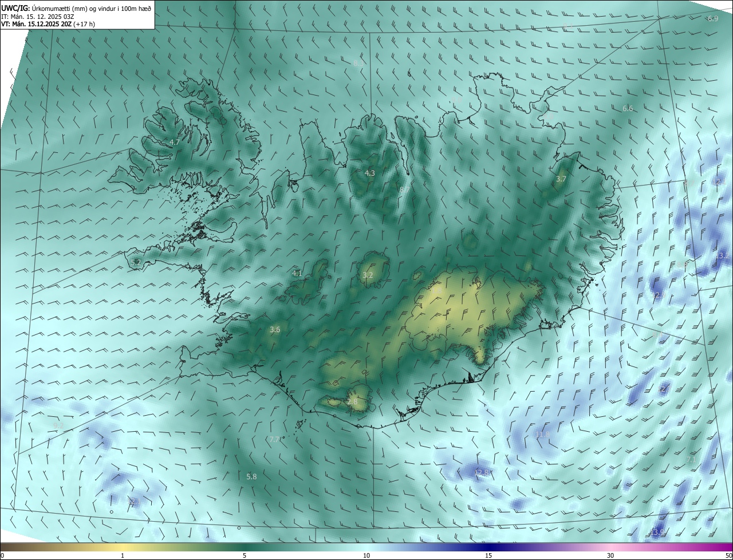
Task: Click the 'IT: Mán. 15. 12. 2025 03Z' line
Action: 38,17
